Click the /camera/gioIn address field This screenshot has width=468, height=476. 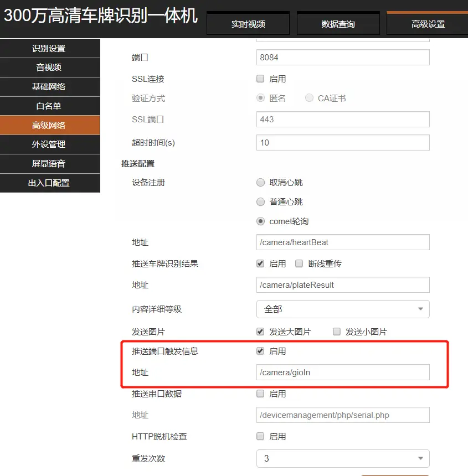click(x=343, y=372)
